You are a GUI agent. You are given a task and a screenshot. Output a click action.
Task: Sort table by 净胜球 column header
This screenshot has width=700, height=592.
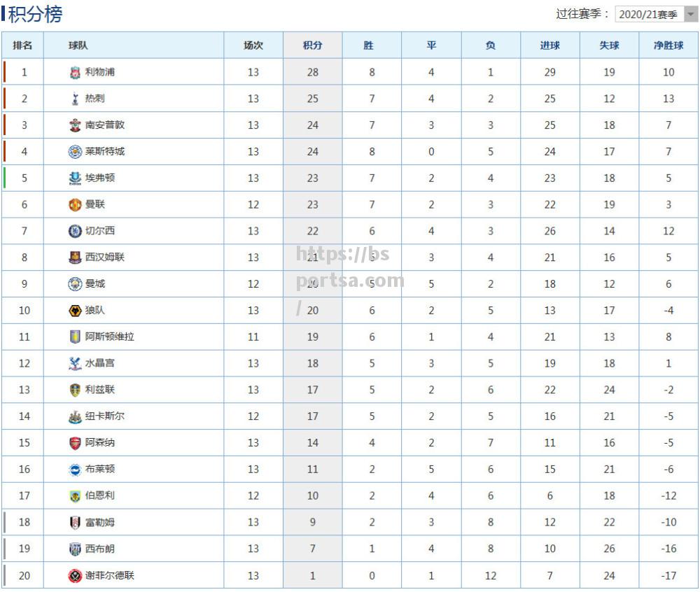tap(668, 45)
